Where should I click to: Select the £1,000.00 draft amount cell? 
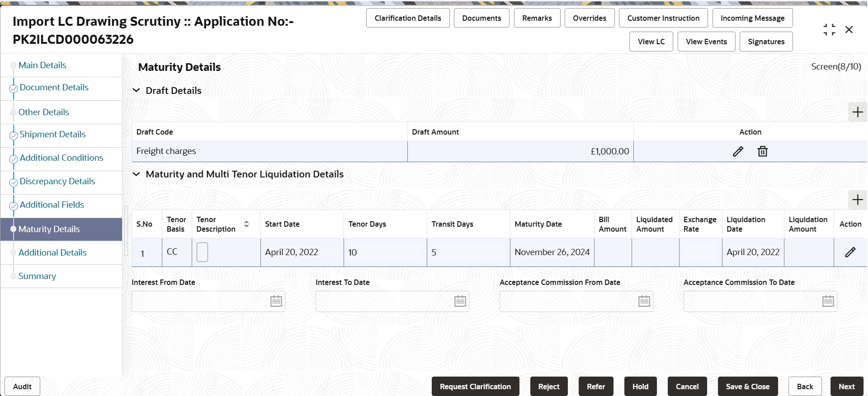click(520, 151)
